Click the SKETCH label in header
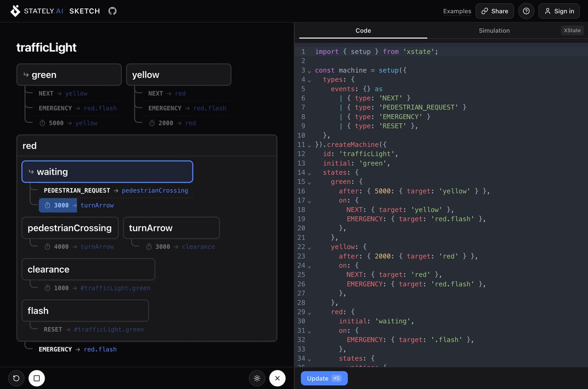Screen dimensions: 588x389 click(x=84, y=11)
